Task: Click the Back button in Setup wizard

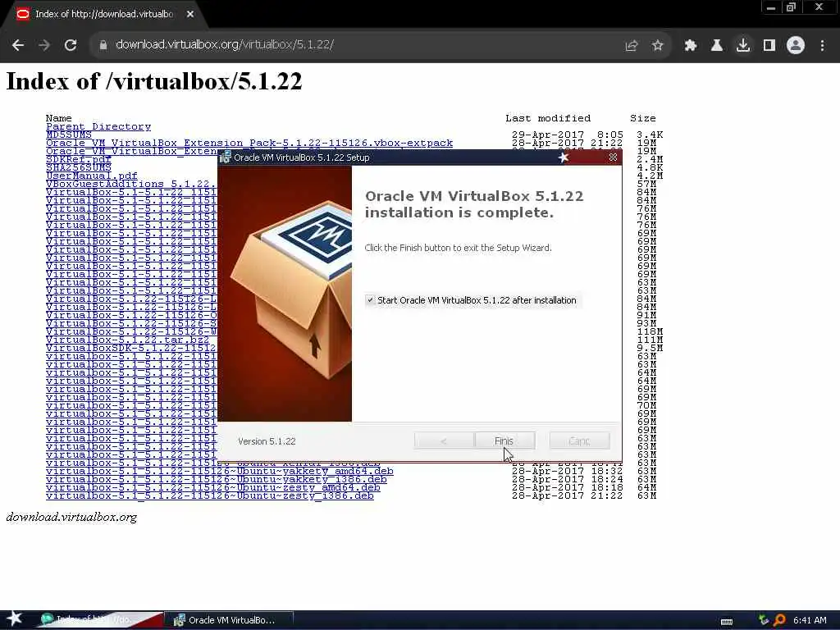Action: tap(444, 441)
